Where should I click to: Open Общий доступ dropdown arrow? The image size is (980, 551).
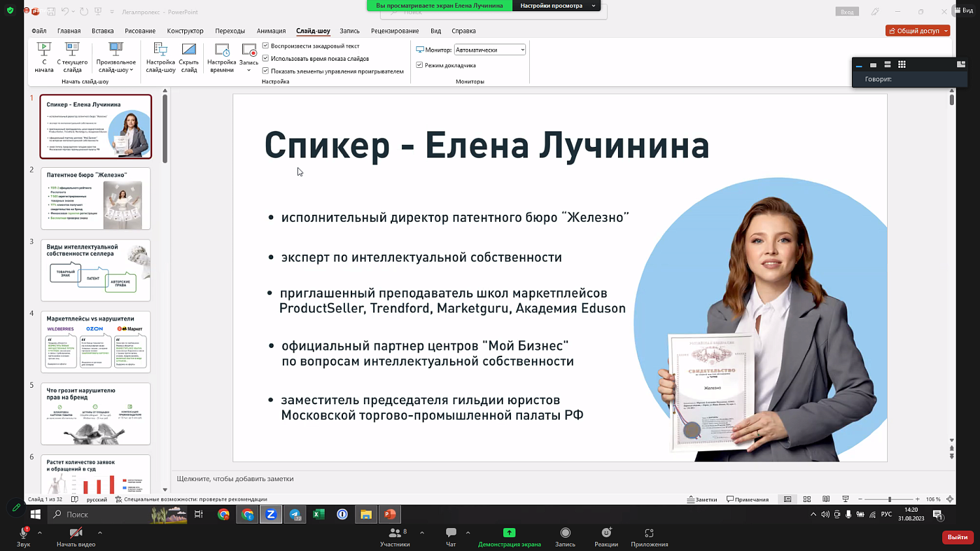(945, 31)
